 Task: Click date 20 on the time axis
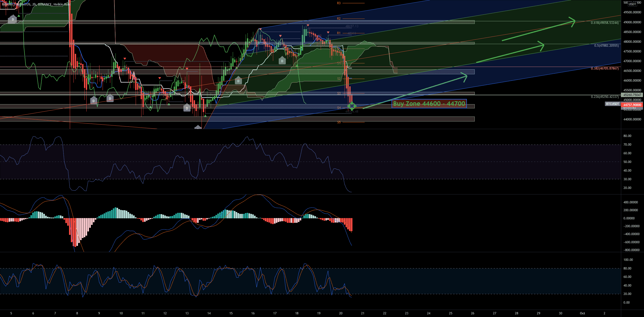pos(341,313)
